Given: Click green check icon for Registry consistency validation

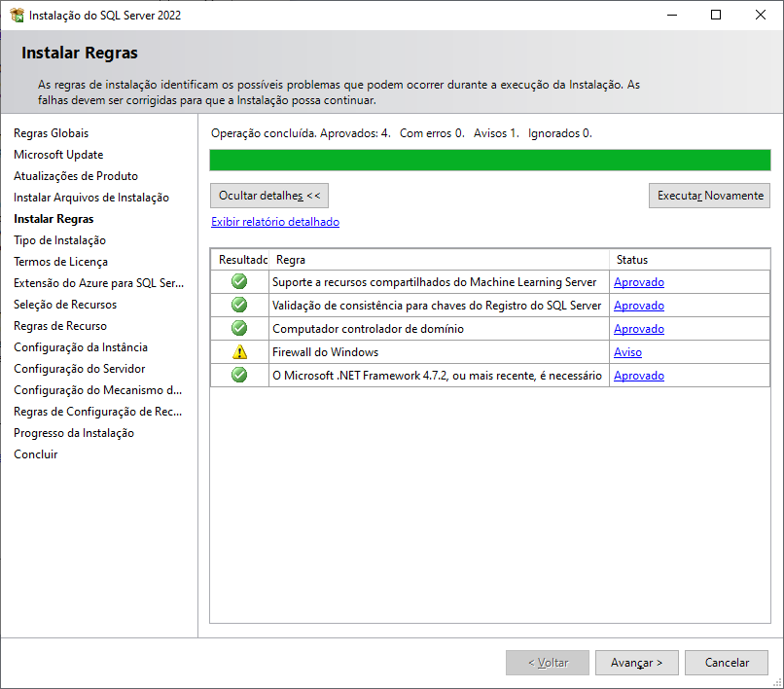Looking at the screenshot, I should tap(239, 306).
